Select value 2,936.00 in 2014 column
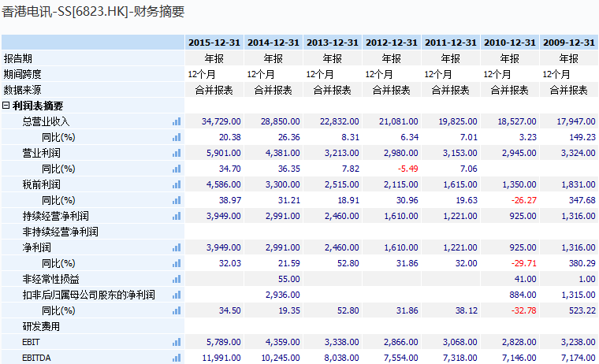Viewport: 599px width, 364px height. (x=283, y=295)
